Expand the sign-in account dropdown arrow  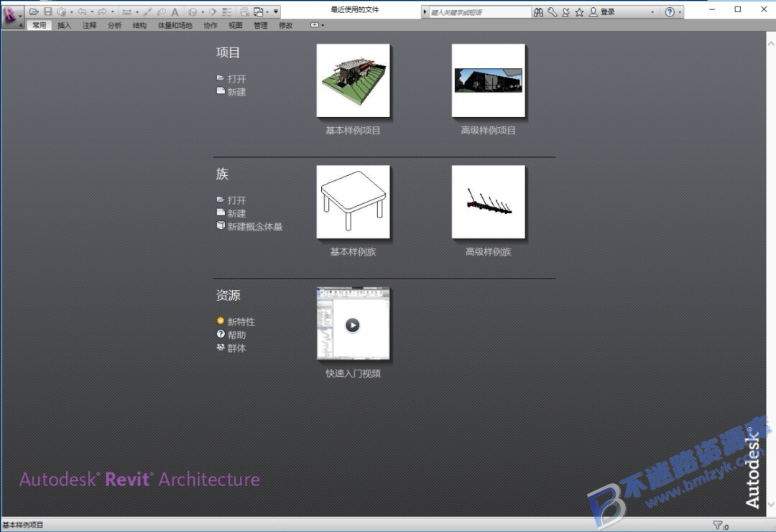[652, 12]
